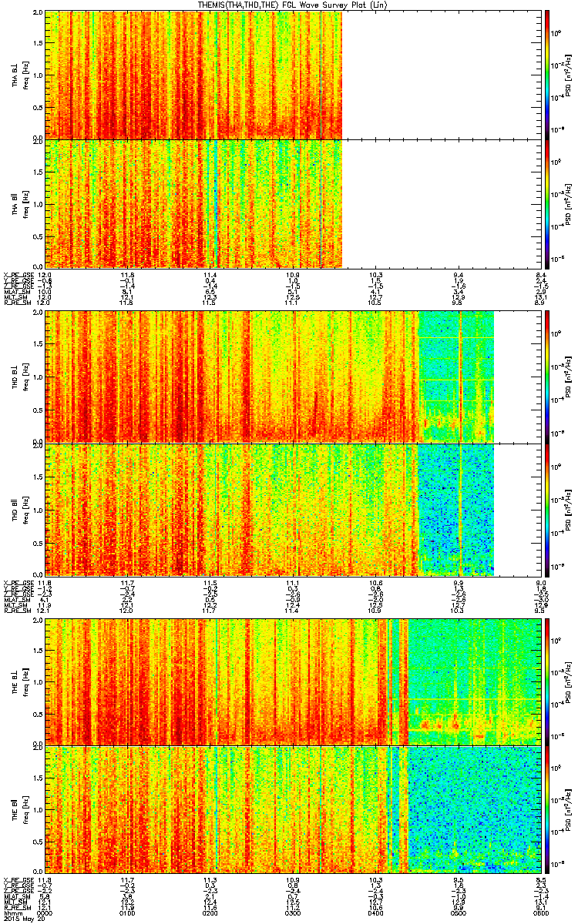Click the '0400' time tick label
Viewport: 578px width, 924px height.
[x=375, y=912]
